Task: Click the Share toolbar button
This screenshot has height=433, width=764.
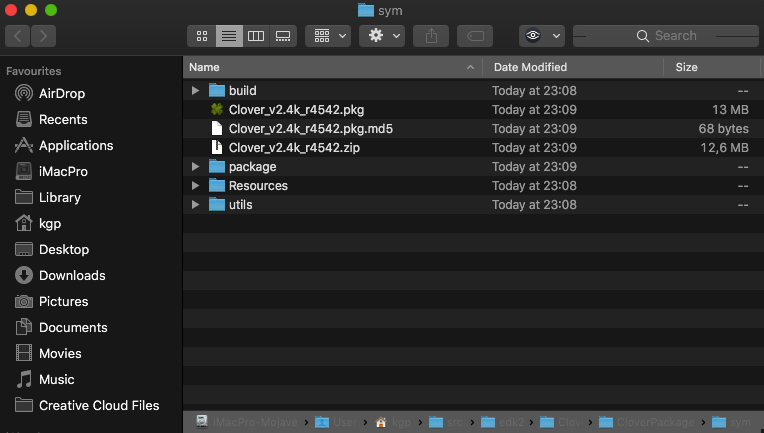Action: pos(431,36)
